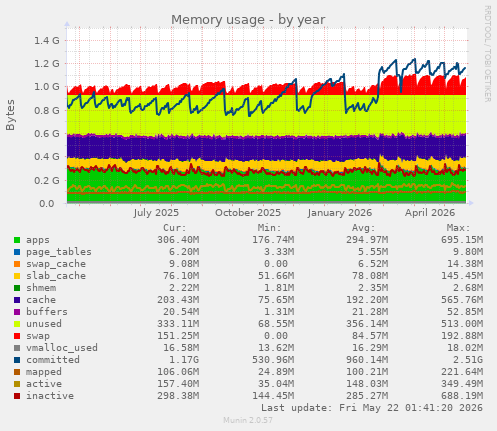
Task: Select the buffers legend label
Action: point(47,312)
